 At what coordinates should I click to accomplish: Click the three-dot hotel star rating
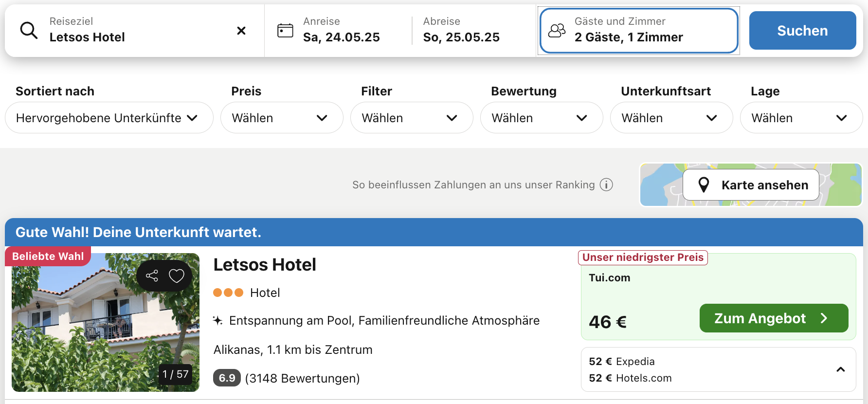point(228,293)
